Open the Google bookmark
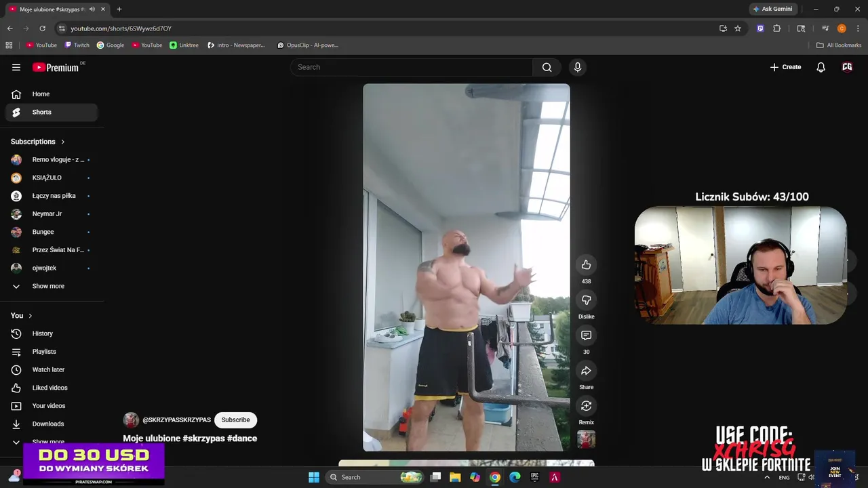868x488 pixels. click(x=111, y=45)
